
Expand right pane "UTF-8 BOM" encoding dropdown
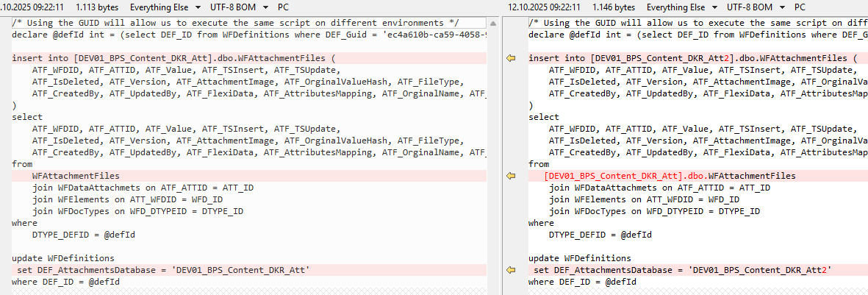[x=756, y=7]
